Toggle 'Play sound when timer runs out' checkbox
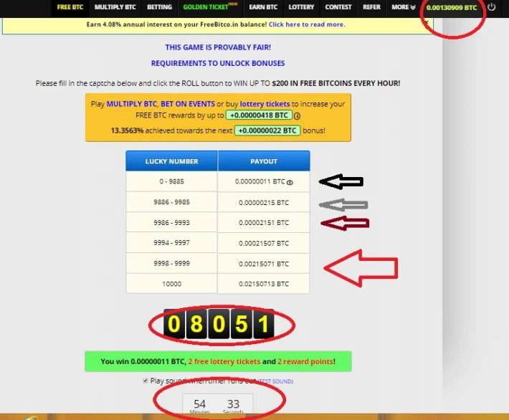 point(146,381)
